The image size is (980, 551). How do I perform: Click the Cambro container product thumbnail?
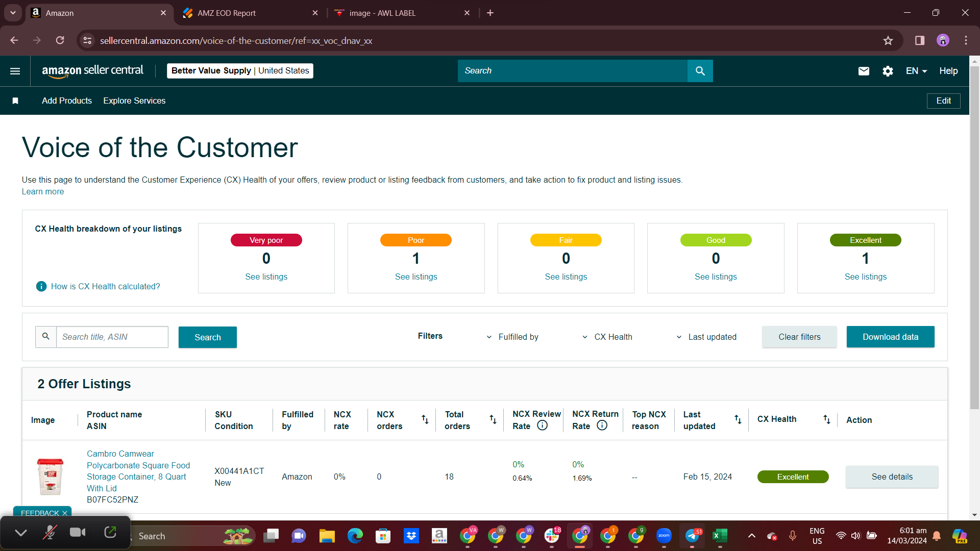[50, 477]
